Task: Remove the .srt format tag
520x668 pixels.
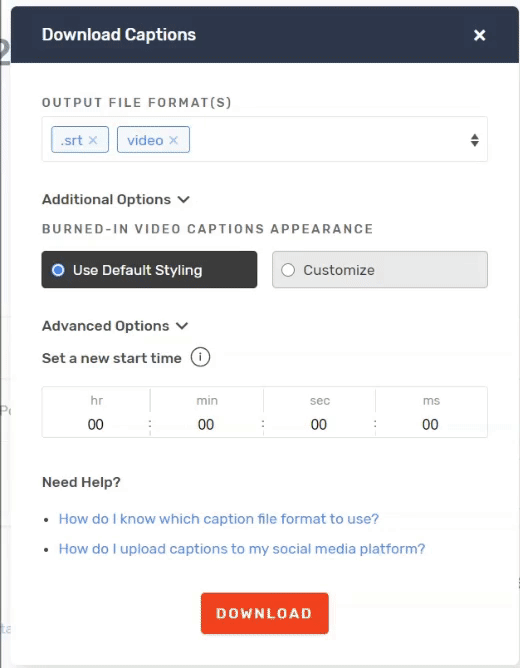Action: (x=93, y=140)
